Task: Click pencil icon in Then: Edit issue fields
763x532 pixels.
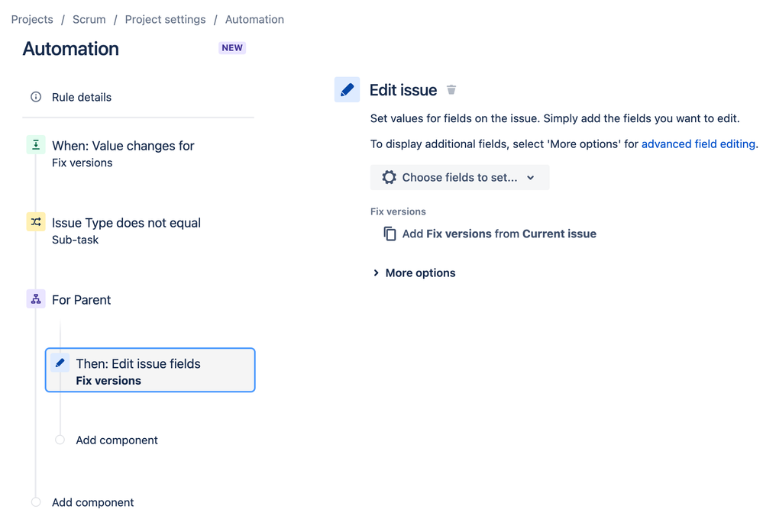Action: click(x=60, y=363)
